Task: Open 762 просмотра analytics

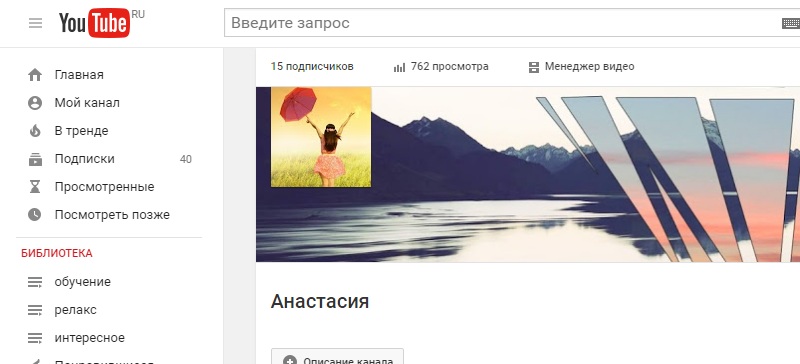Action: 449,67
